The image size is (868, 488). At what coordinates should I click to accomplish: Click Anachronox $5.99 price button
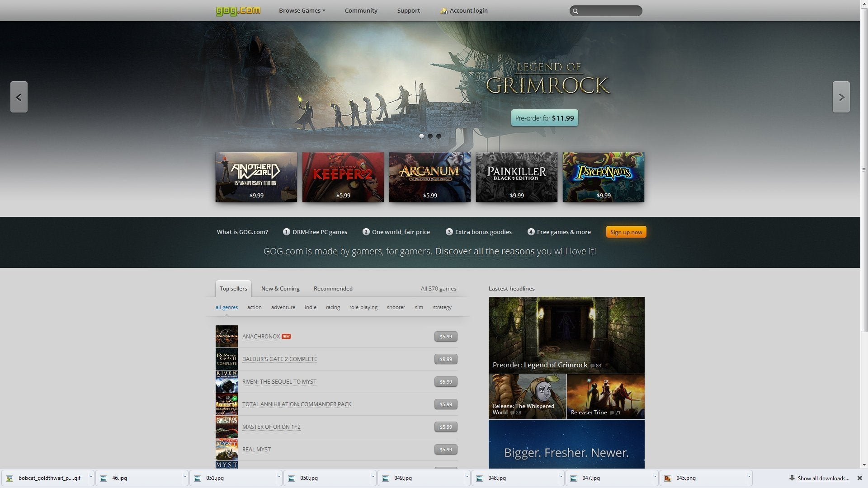coord(446,337)
